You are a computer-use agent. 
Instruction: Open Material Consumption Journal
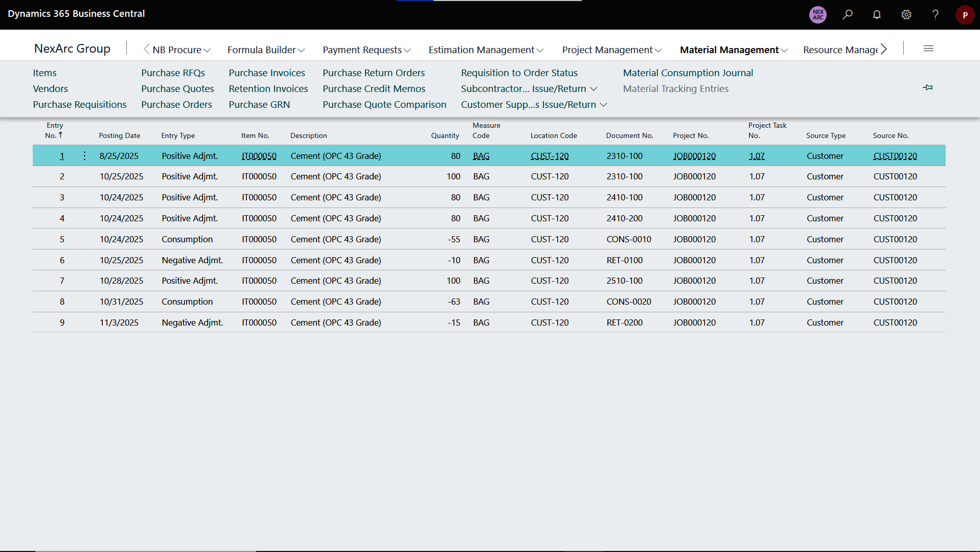coord(688,73)
